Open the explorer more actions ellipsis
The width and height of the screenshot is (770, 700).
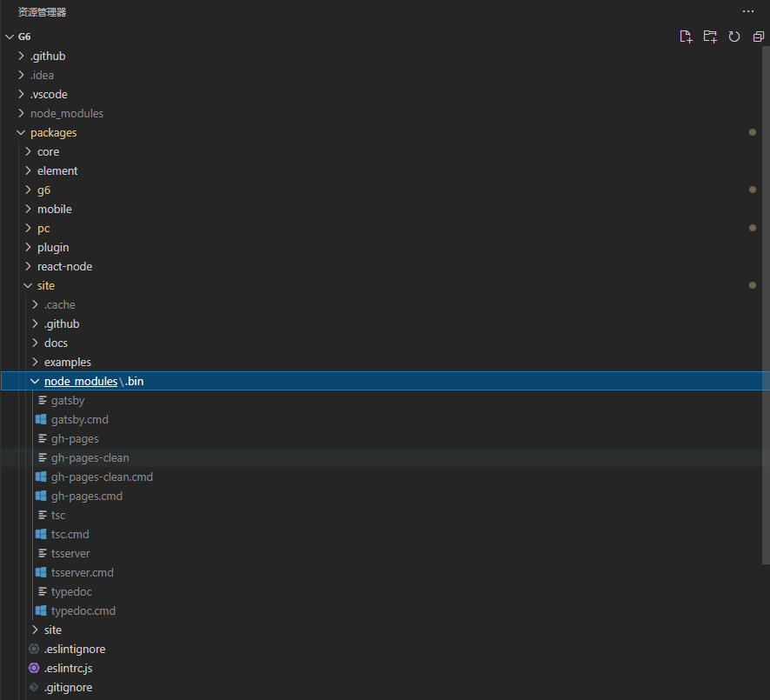pos(748,11)
